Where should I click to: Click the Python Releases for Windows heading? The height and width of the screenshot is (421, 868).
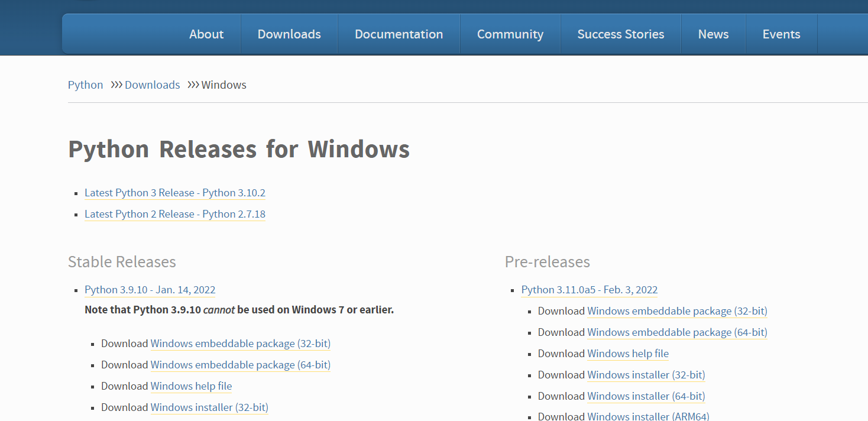point(239,149)
